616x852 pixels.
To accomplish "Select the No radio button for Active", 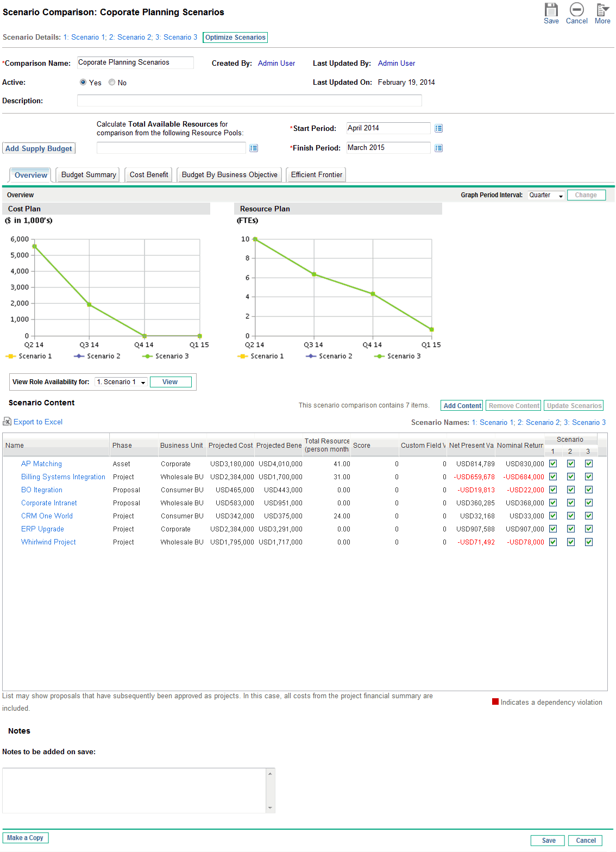I will pyautogui.click(x=112, y=83).
